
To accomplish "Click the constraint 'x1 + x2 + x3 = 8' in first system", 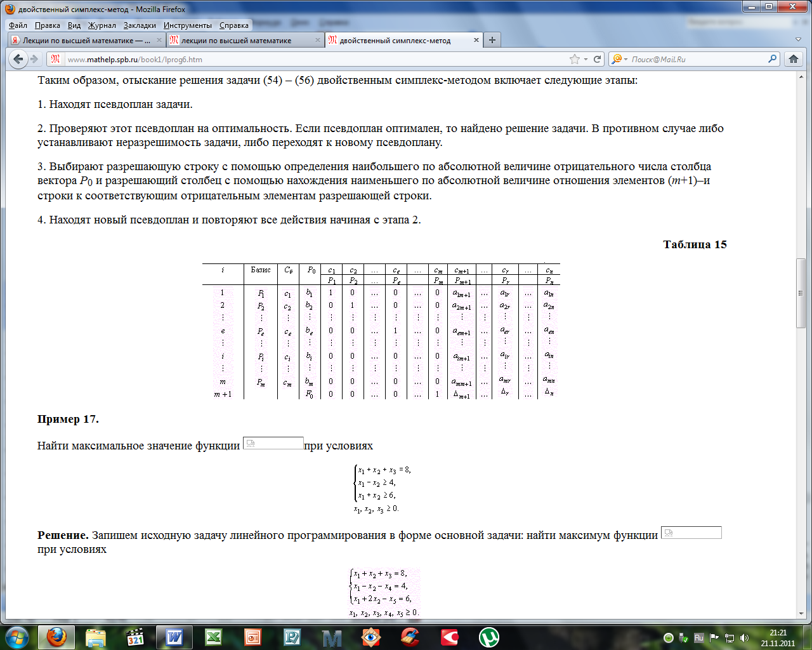I will pos(384,470).
